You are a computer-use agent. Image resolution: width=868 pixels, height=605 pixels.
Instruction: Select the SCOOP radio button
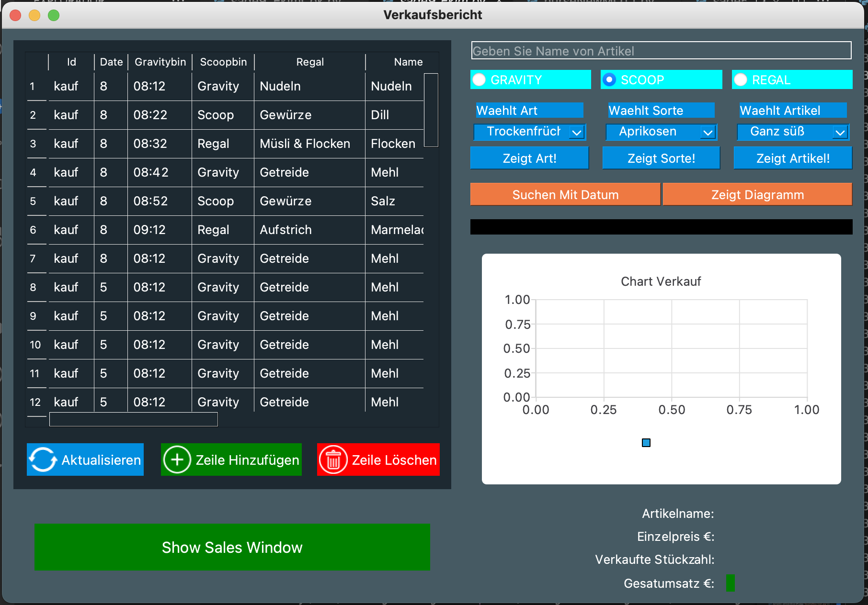[609, 80]
